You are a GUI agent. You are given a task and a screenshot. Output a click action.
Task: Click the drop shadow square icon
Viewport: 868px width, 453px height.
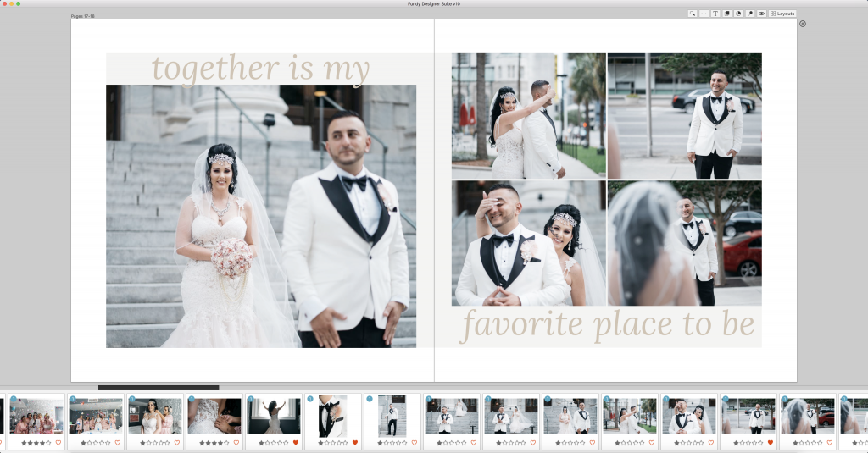pyautogui.click(x=726, y=14)
